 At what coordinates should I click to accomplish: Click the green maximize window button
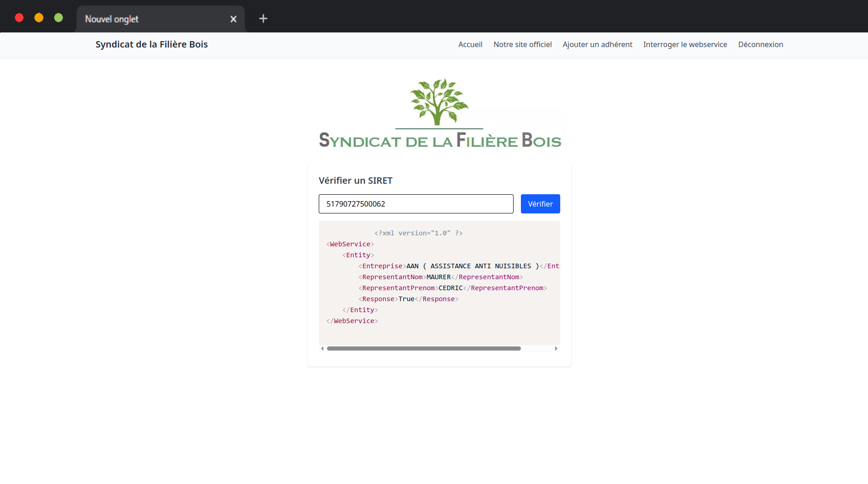point(59,18)
